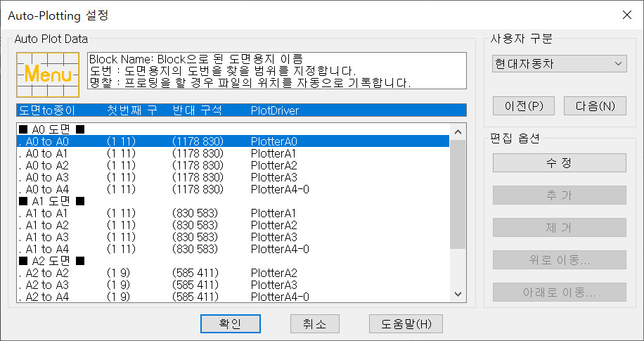The height and width of the screenshot is (341, 644).
Task: Click the list scrollbar up arrow
Action: pyautogui.click(x=458, y=131)
